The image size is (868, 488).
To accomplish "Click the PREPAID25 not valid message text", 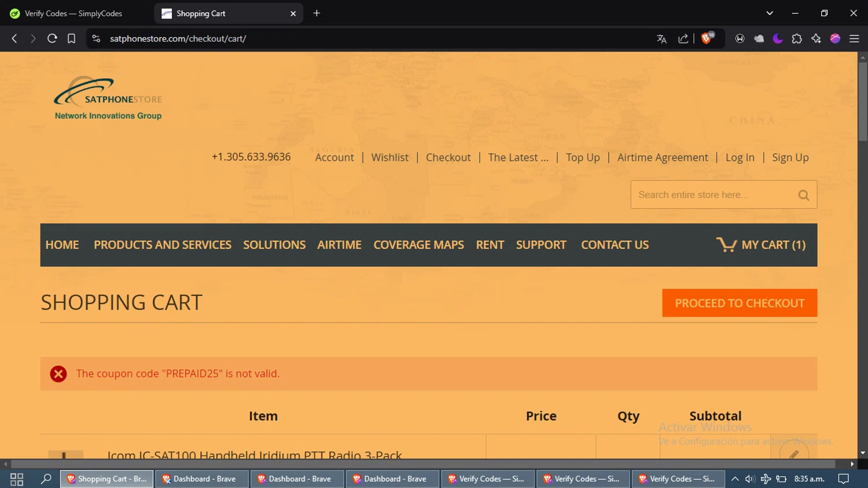I will [178, 374].
